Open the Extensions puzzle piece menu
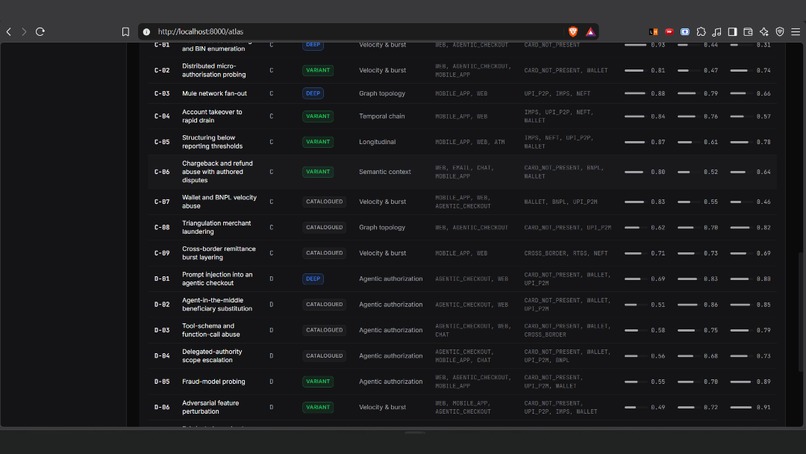Screen dimensions: 806x454 [701, 32]
